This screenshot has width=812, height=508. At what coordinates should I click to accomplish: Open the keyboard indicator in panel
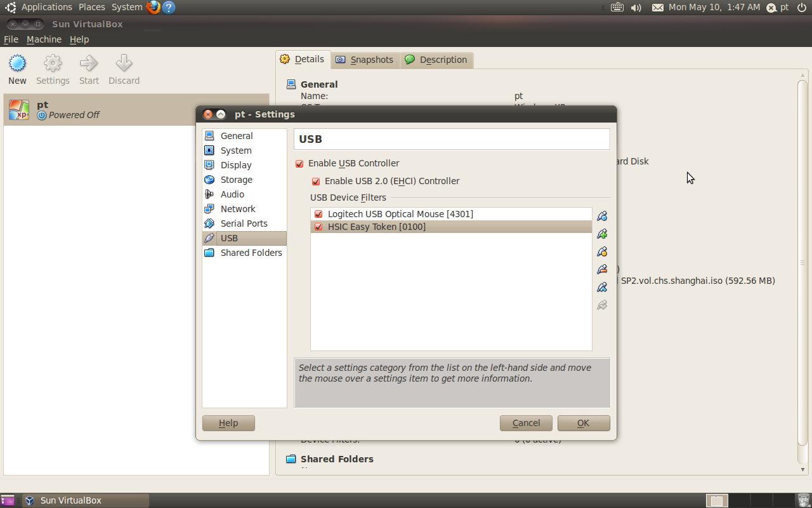[617, 7]
